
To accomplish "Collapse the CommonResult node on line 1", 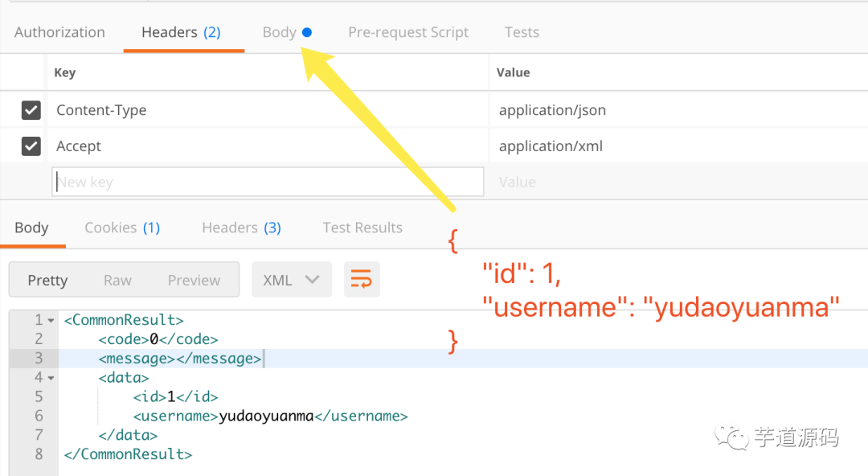I will click(51, 321).
